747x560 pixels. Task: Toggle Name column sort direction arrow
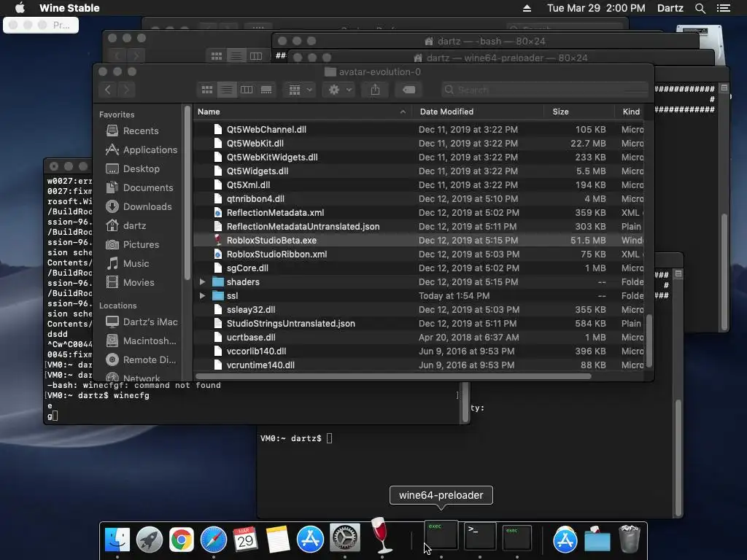[x=403, y=112]
